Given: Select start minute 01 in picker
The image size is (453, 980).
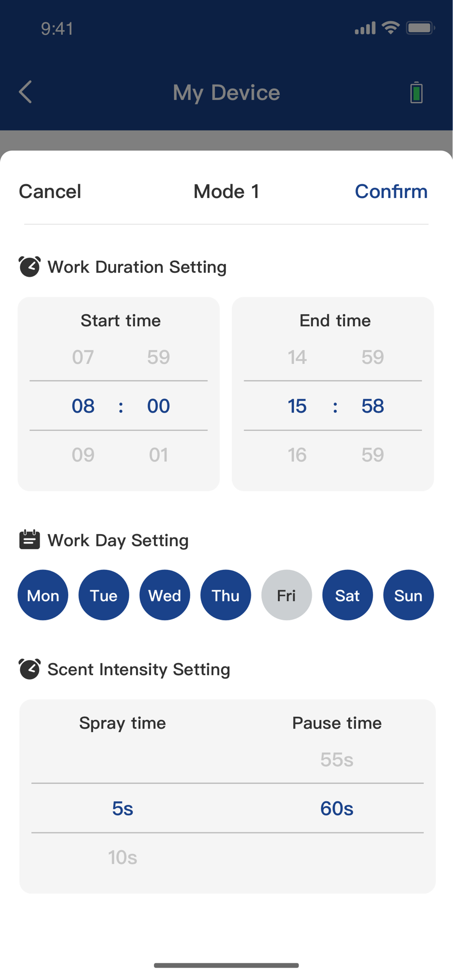Looking at the screenshot, I should [158, 455].
